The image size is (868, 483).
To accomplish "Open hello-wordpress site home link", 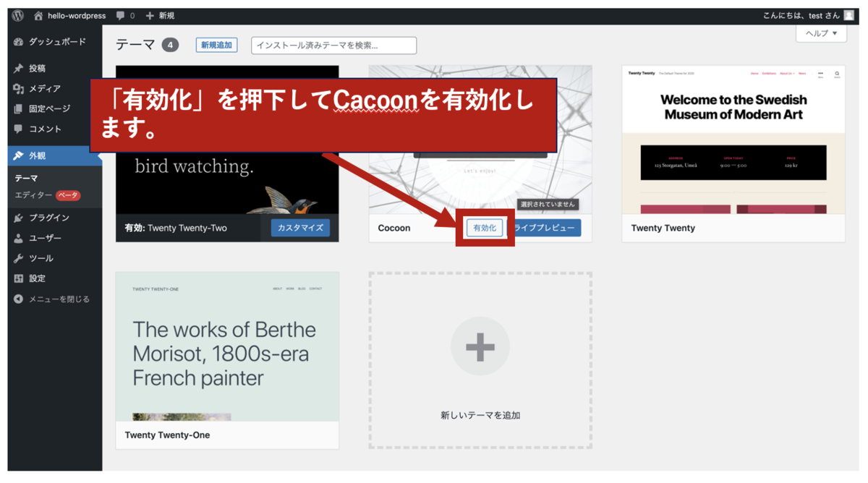I will pos(69,15).
